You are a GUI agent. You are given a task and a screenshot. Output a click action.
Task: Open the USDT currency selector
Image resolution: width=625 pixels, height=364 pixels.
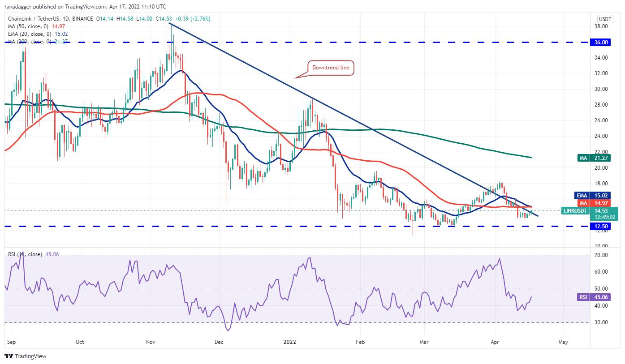(x=605, y=19)
